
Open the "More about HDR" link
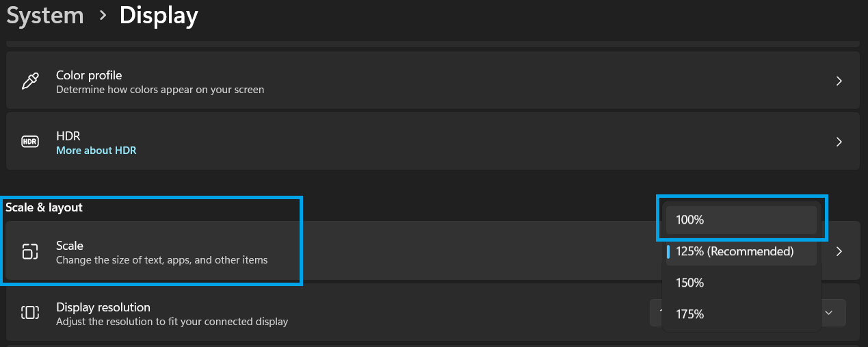point(96,150)
